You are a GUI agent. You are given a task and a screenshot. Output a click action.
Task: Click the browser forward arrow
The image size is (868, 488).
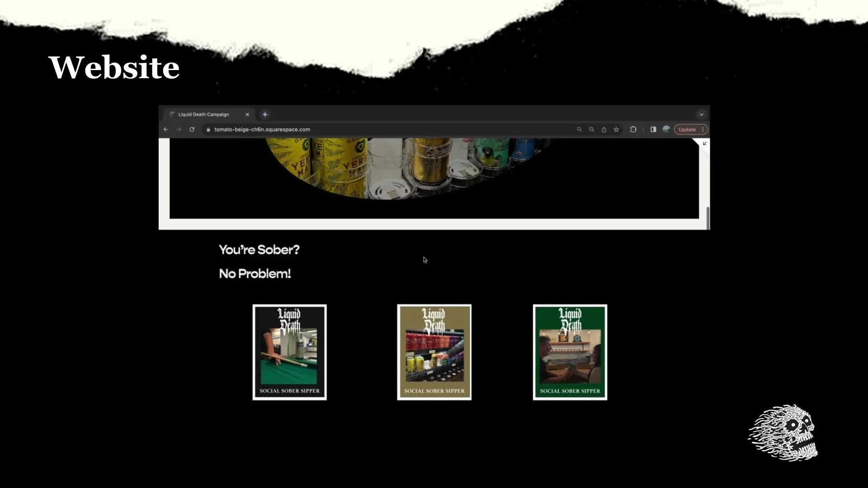(179, 130)
